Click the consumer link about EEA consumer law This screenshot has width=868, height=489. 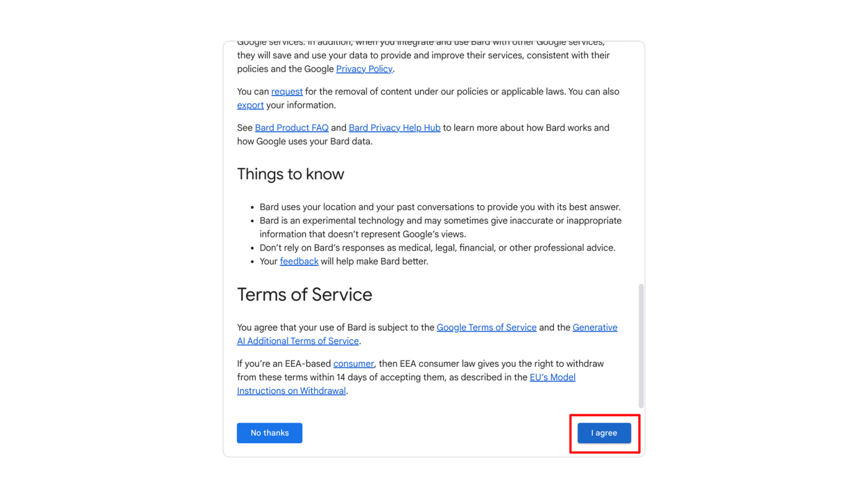coord(353,364)
